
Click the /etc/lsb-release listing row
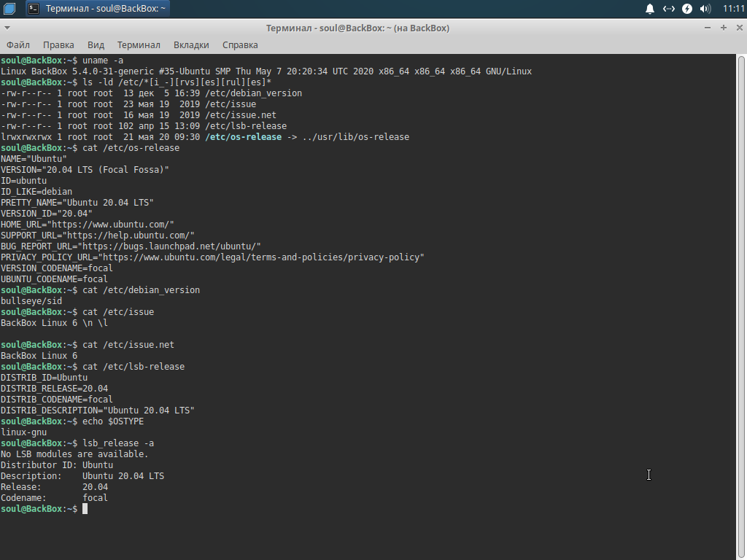(144, 127)
